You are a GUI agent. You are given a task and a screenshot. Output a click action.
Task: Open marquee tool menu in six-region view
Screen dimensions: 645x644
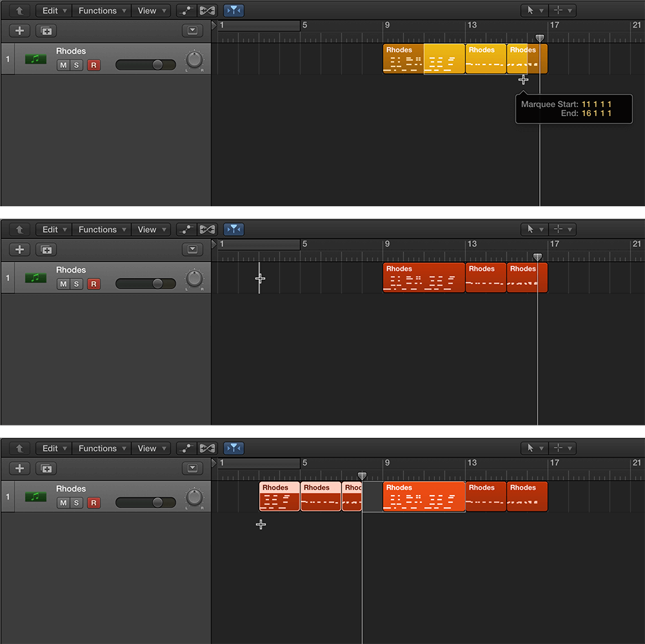pos(562,448)
